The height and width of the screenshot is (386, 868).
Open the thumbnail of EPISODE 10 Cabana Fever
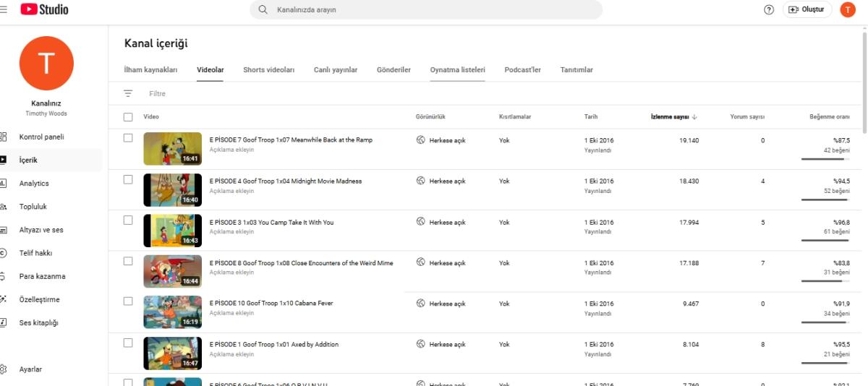pos(172,312)
